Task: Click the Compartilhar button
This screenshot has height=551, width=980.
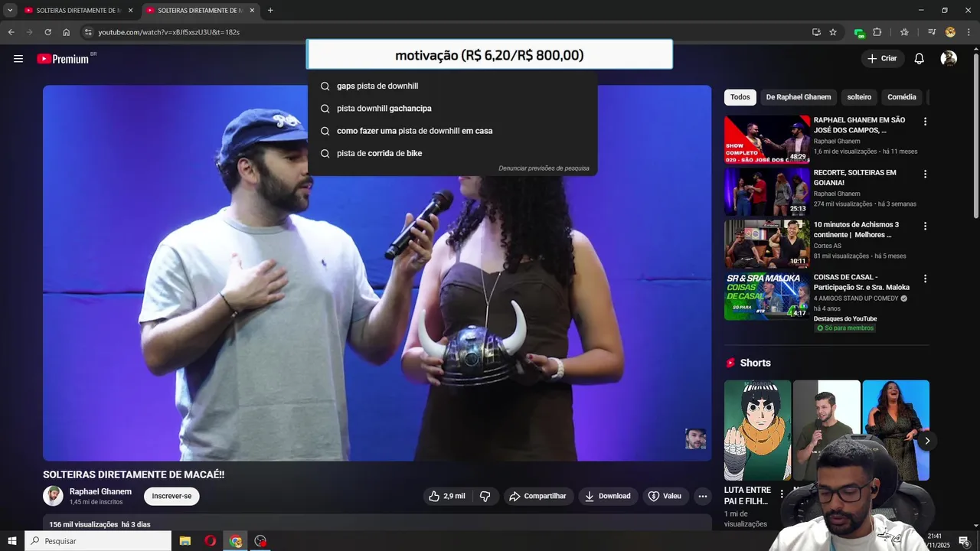Action: tap(538, 496)
